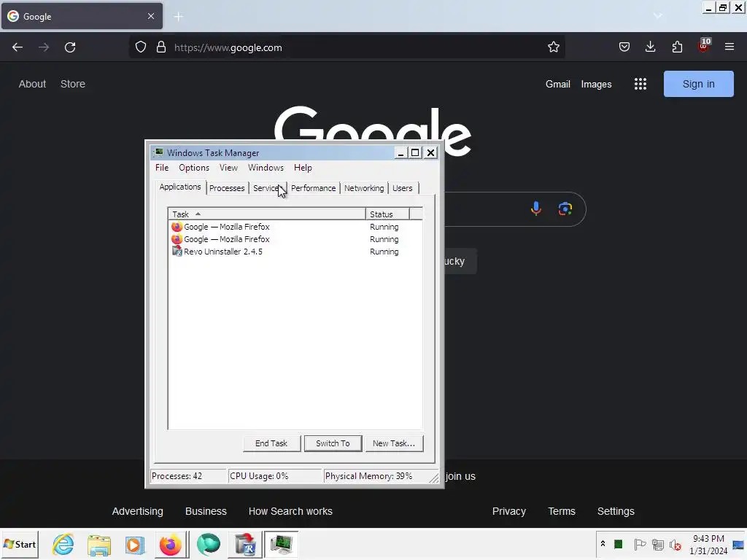
Task: Bookmark this page with star icon
Action: pyautogui.click(x=553, y=47)
